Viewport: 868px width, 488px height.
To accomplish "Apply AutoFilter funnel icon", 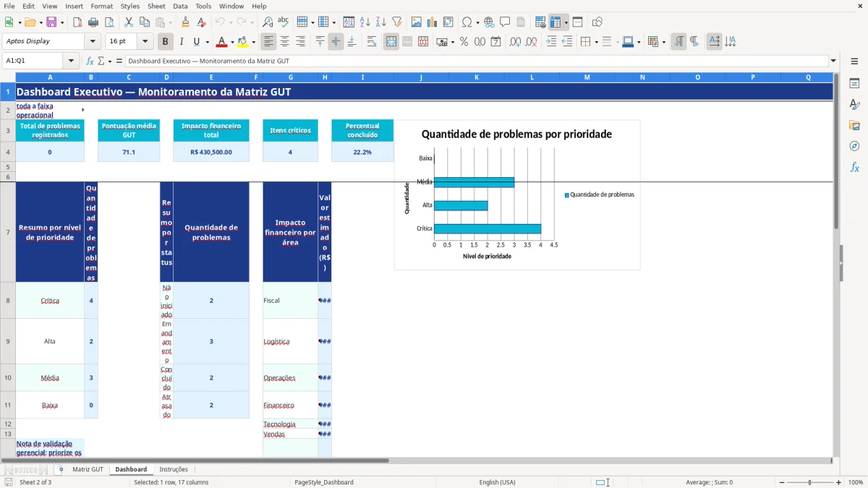I will (x=396, y=22).
